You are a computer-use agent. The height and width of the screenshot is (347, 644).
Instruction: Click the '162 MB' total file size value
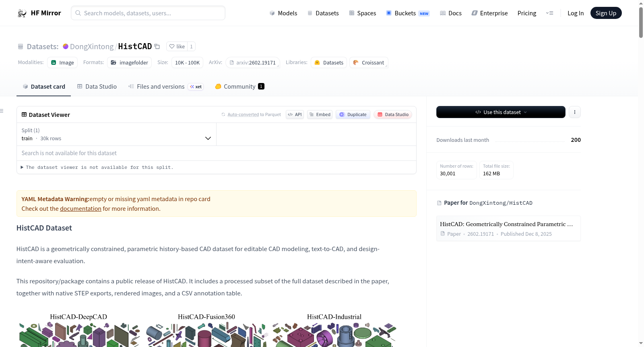click(x=491, y=174)
